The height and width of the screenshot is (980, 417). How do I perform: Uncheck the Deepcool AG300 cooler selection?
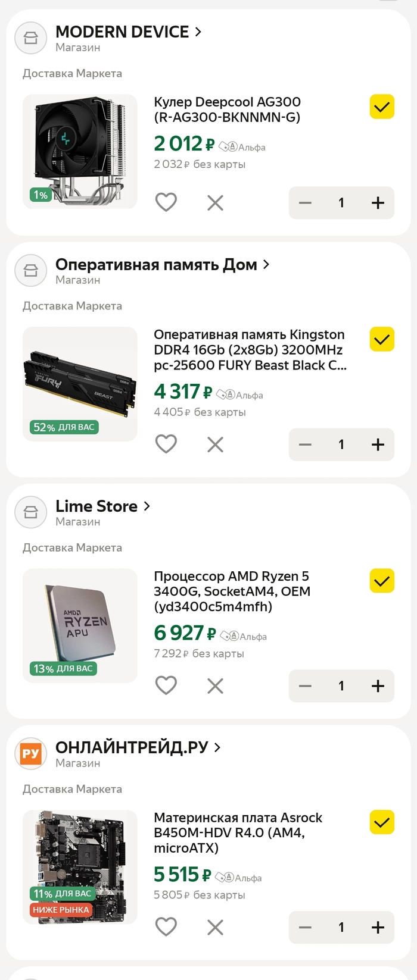(381, 107)
